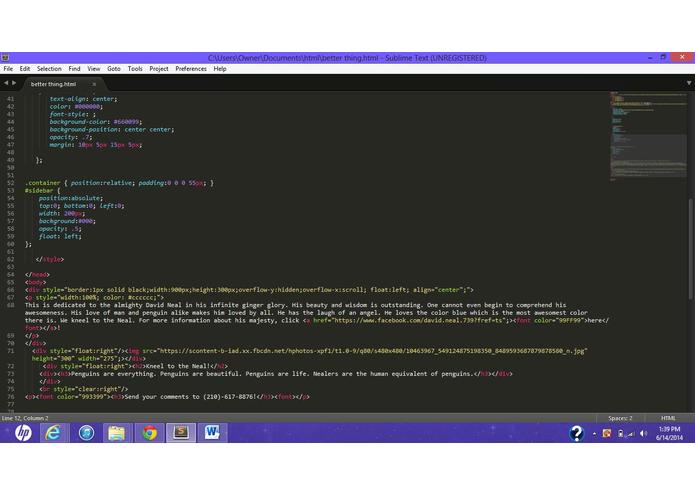Click Line 12, Column 2 status text

(x=25, y=418)
